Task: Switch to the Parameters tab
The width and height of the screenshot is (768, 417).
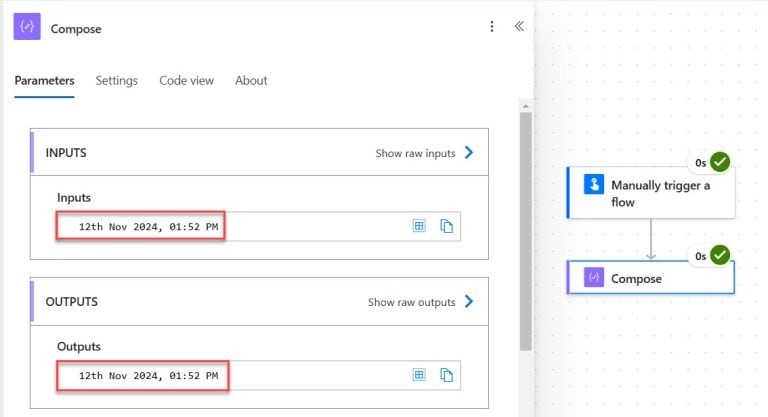Action: pyautogui.click(x=44, y=81)
